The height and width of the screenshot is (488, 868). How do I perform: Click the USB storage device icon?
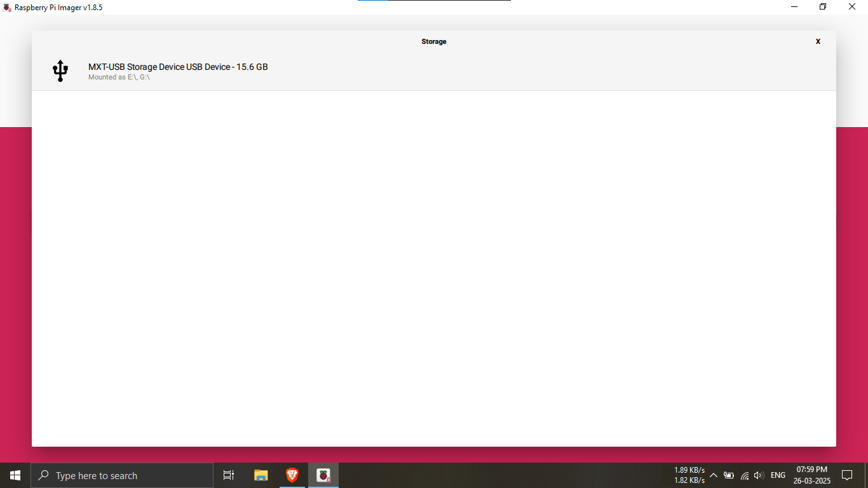[x=60, y=70]
